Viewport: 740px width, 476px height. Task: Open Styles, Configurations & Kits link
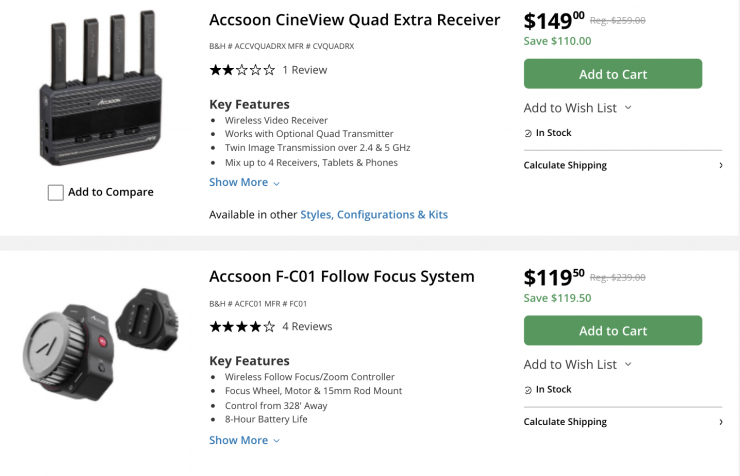point(374,214)
